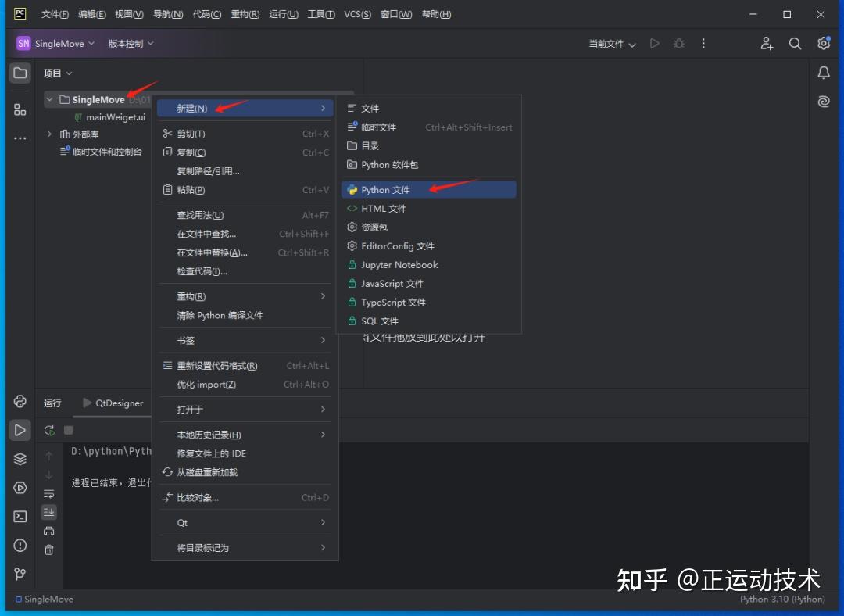
Task: Select mainWeiget.ui in the project tree
Action: click(x=115, y=116)
